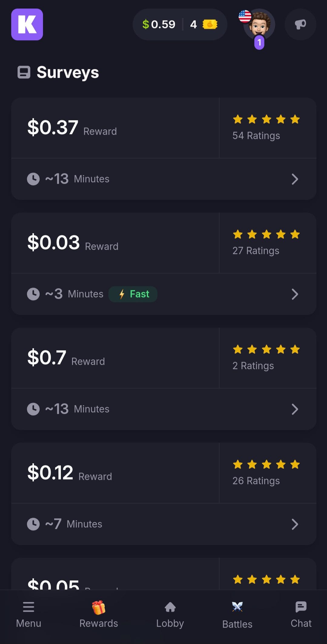Open the partially visible $0.05 survey

[164, 574]
